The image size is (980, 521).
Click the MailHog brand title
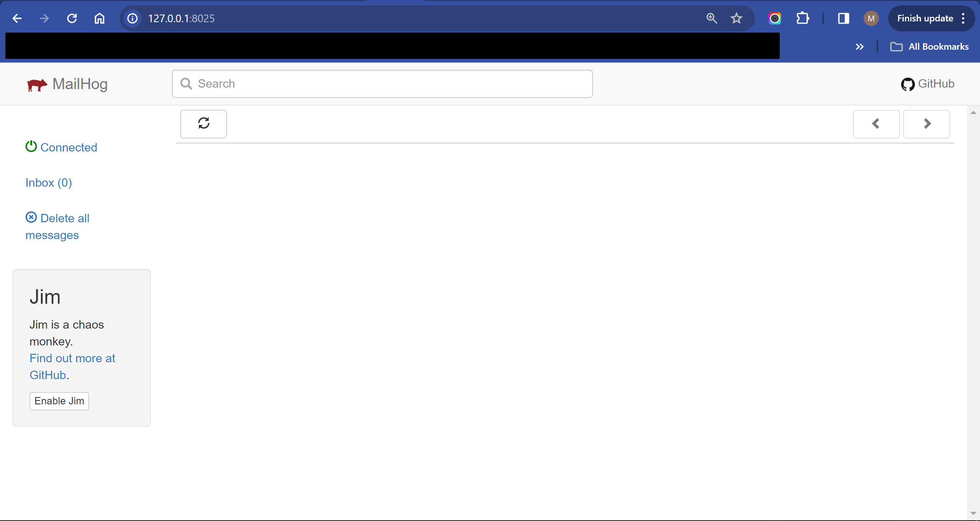(80, 84)
